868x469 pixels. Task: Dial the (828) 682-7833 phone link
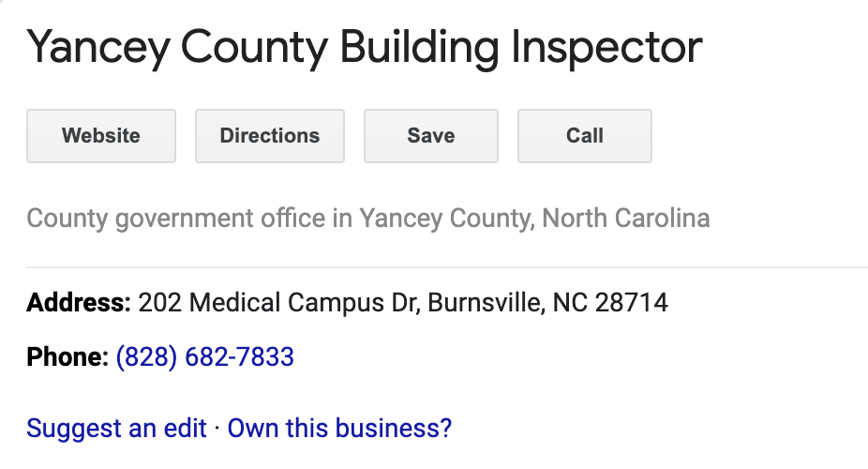[x=205, y=356]
